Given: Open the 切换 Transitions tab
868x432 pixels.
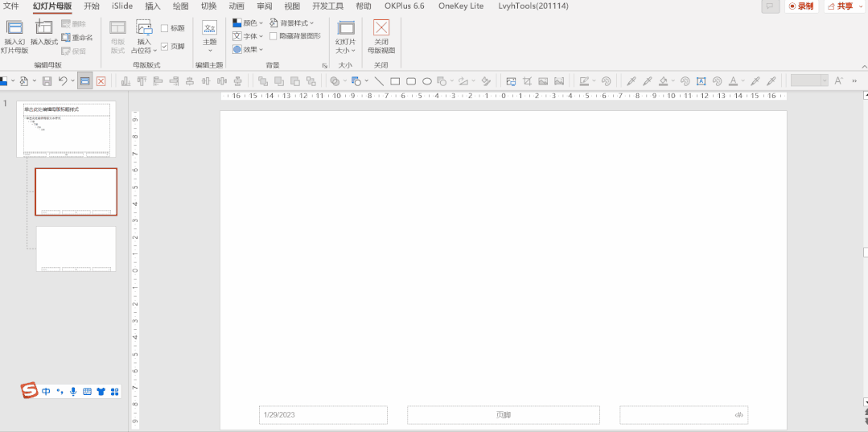Looking at the screenshot, I should coord(208,6).
